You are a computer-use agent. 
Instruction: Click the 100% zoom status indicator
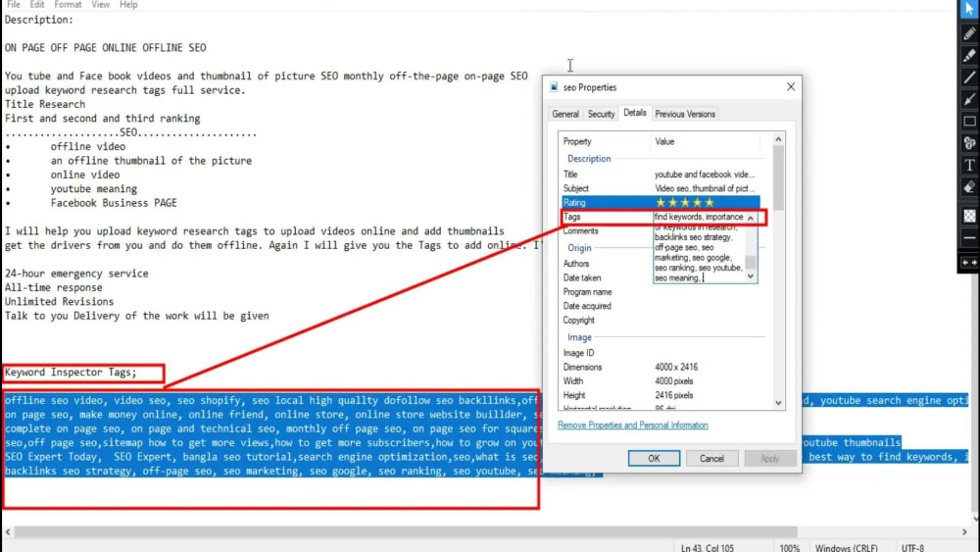789,548
